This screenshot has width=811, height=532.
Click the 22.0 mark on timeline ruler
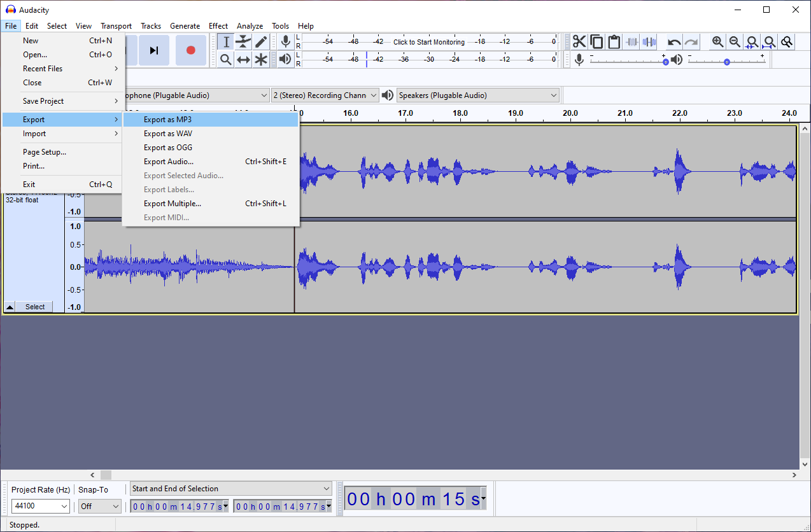point(680,113)
